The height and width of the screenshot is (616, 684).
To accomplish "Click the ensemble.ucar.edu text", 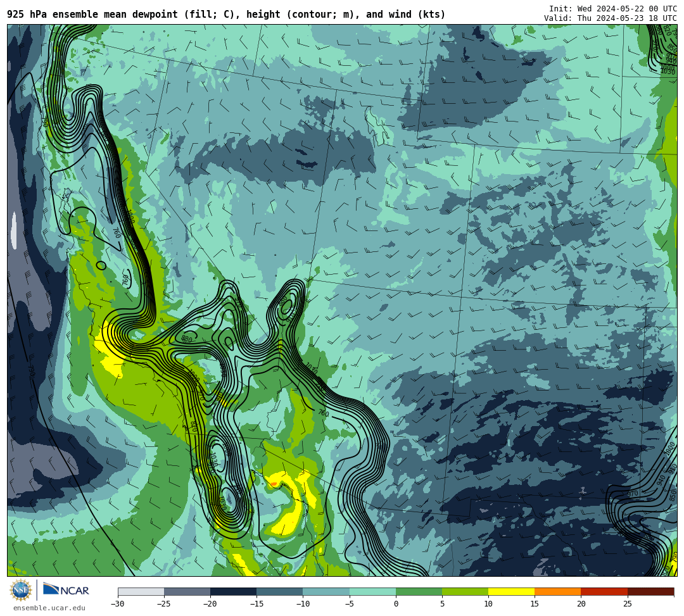I will click(x=49, y=608).
